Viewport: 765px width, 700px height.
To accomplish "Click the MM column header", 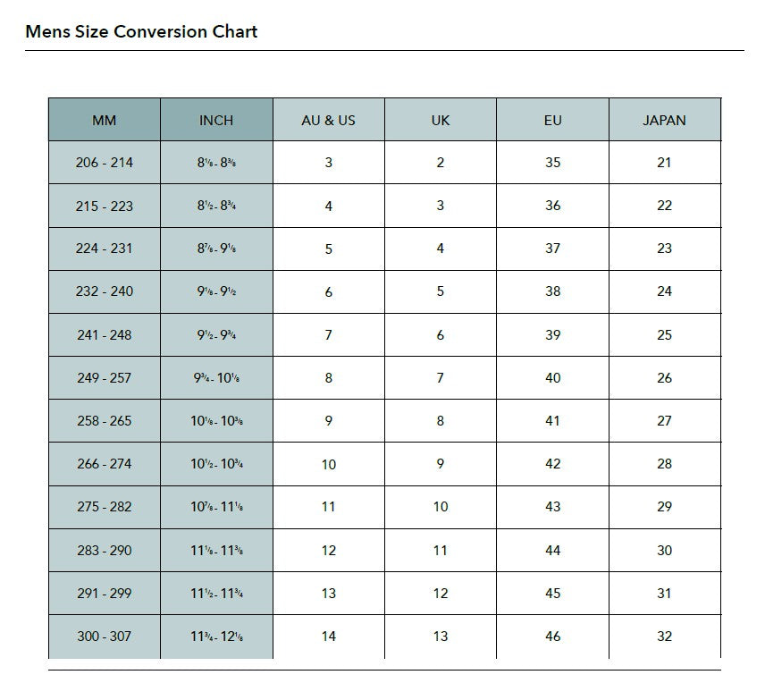I will [x=104, y=120].
